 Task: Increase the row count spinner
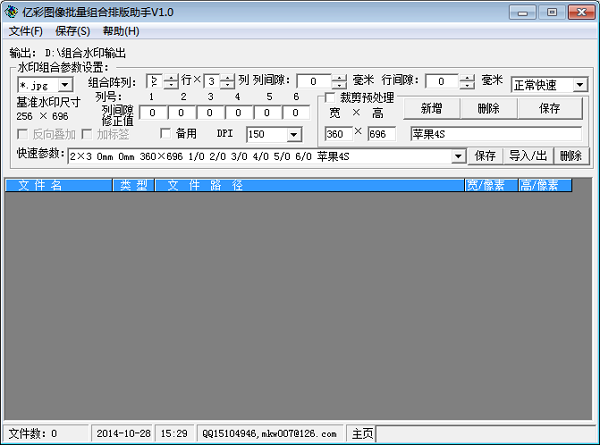[171, 78]
